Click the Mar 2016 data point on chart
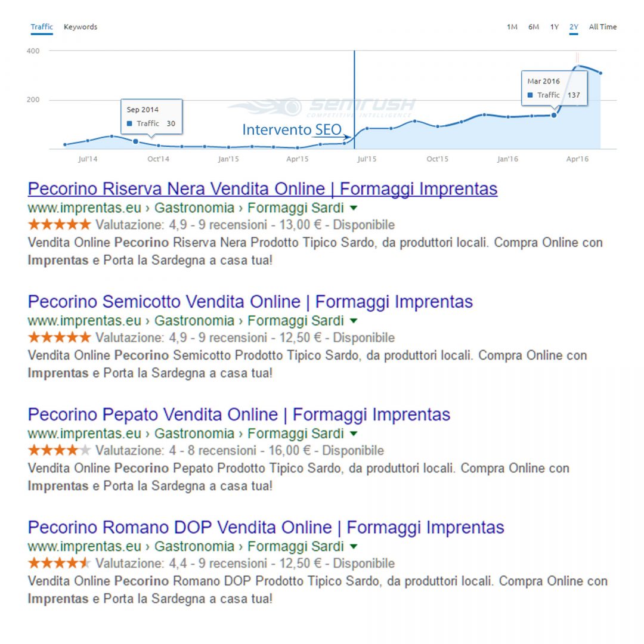 tap(554, 116)
